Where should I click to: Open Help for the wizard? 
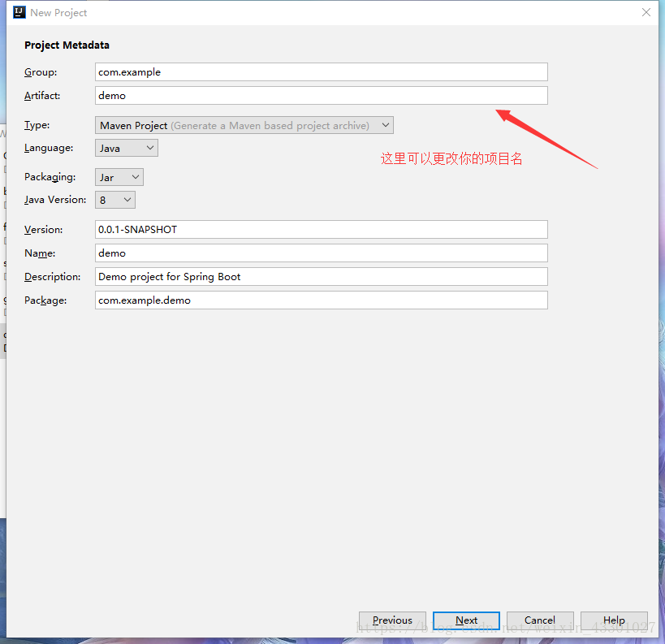[614, 620]
